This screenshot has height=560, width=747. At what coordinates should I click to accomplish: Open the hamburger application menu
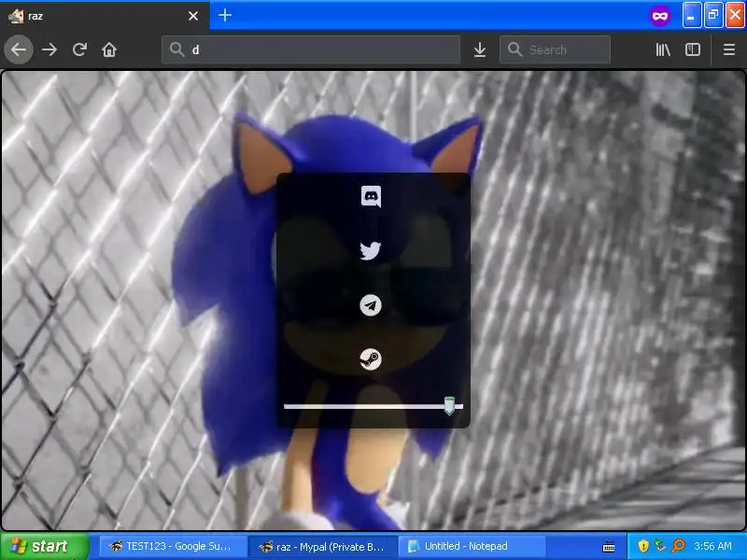tap(729, 49)
